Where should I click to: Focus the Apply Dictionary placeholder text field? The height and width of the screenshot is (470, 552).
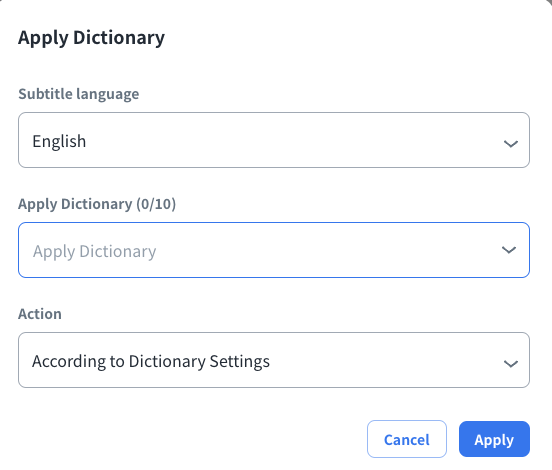[x=94, y=252]
